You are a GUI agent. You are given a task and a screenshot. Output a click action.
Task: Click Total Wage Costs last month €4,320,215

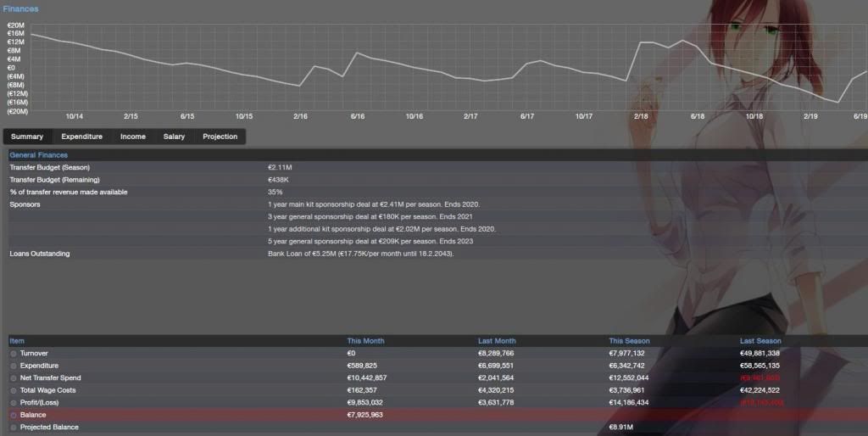[x=496, y=390]
